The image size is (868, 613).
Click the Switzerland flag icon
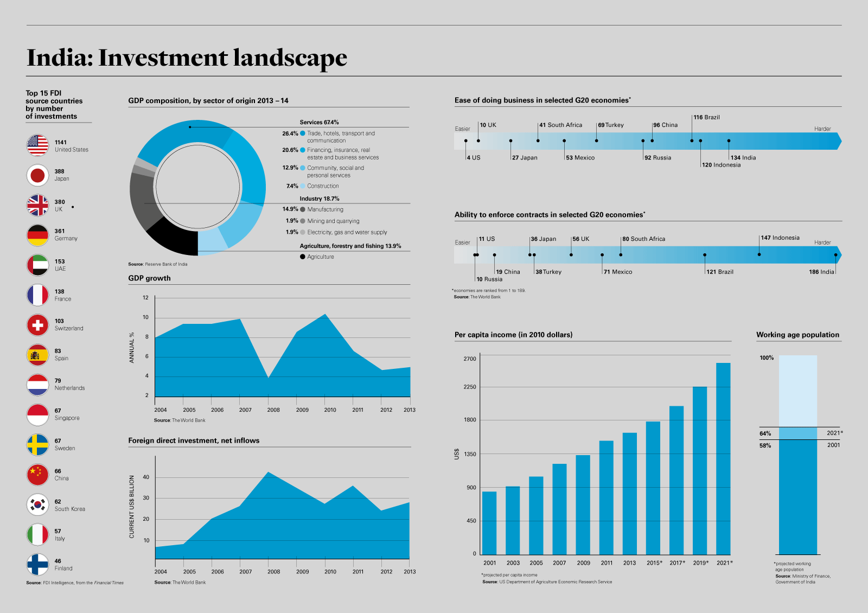pos(37,325)
